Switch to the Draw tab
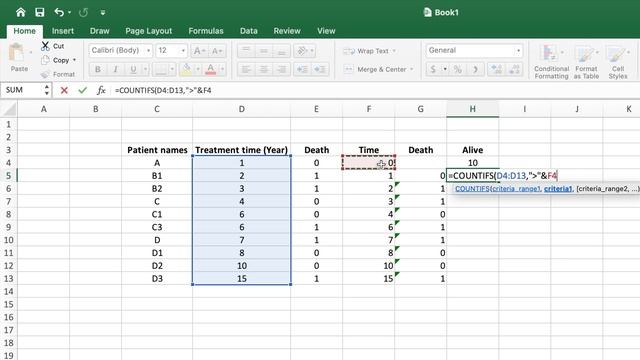This screenshot has width=640, height=360. coord(100,31)
